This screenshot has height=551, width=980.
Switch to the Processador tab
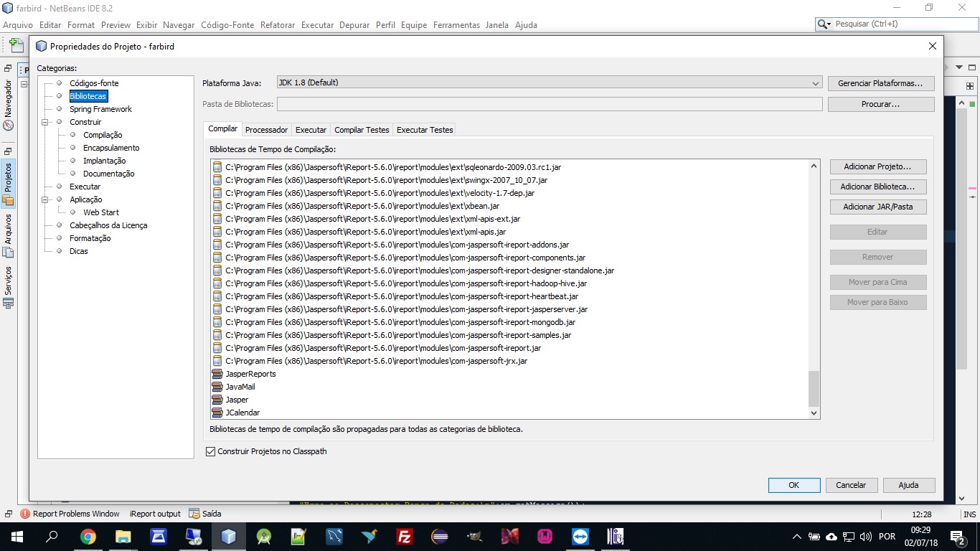[x=266, y=130]
